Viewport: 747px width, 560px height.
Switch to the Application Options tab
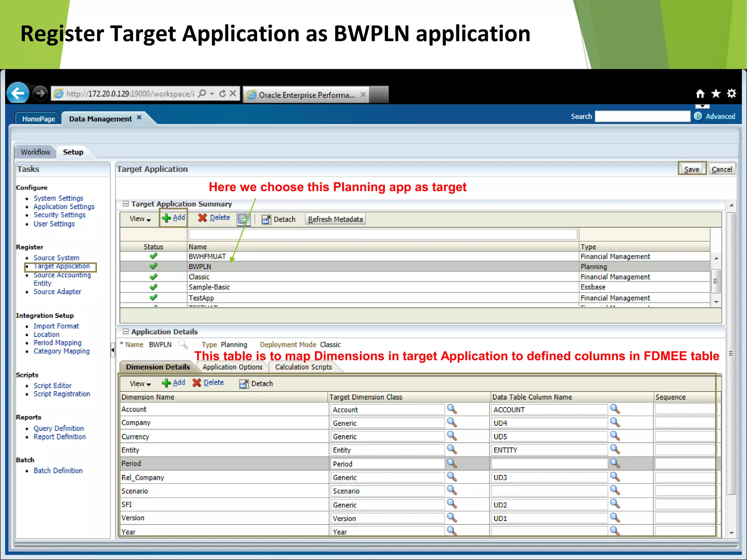pyautogui.click(x=232, y=367)
